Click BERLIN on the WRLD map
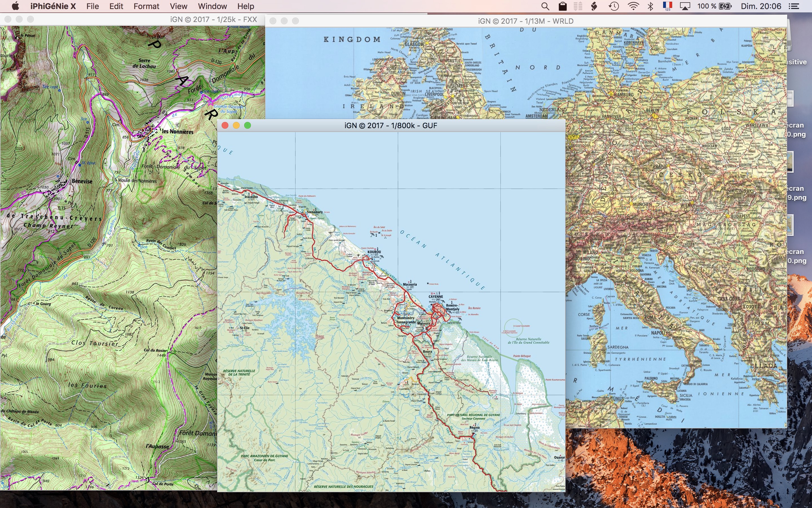812x508 pixels. [652, 110]
